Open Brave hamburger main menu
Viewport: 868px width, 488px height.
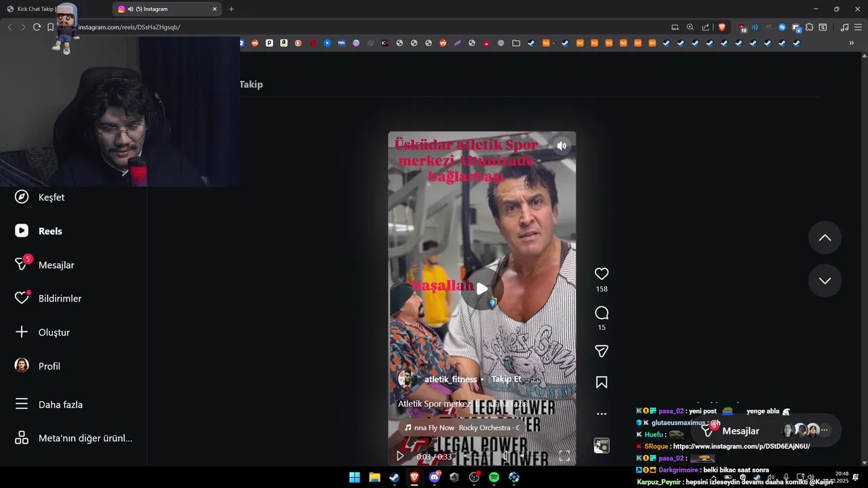[x=858, y=27]
